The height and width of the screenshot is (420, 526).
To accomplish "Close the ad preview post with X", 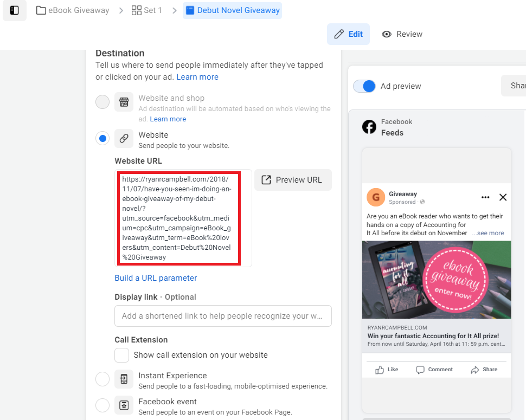I will (503, 197).
